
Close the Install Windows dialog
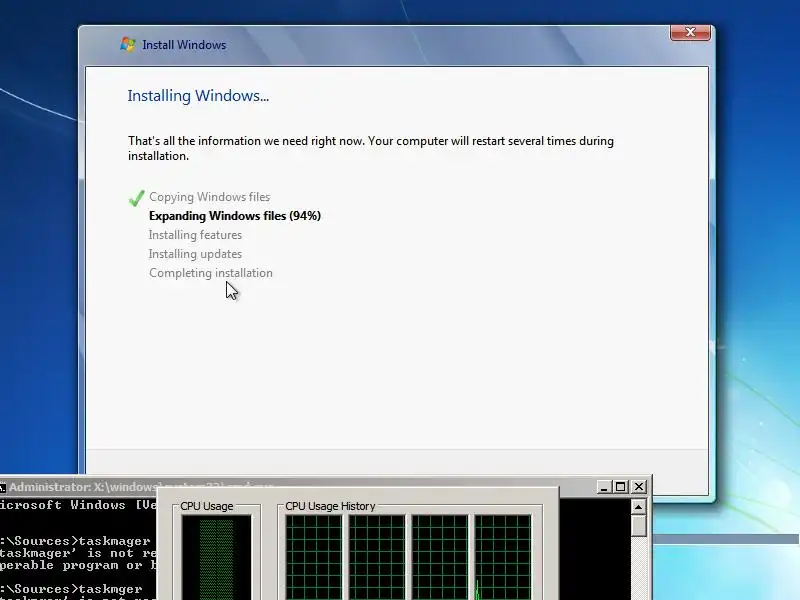[x=690, y=32]
